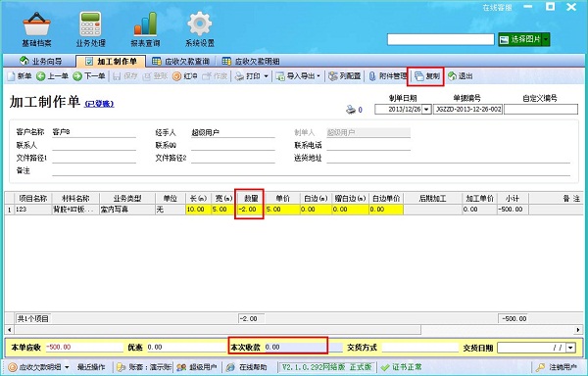Viewport: 588px width, 376px height.
Task: Click the 联系QQ input field
Action: coord(233,145)
